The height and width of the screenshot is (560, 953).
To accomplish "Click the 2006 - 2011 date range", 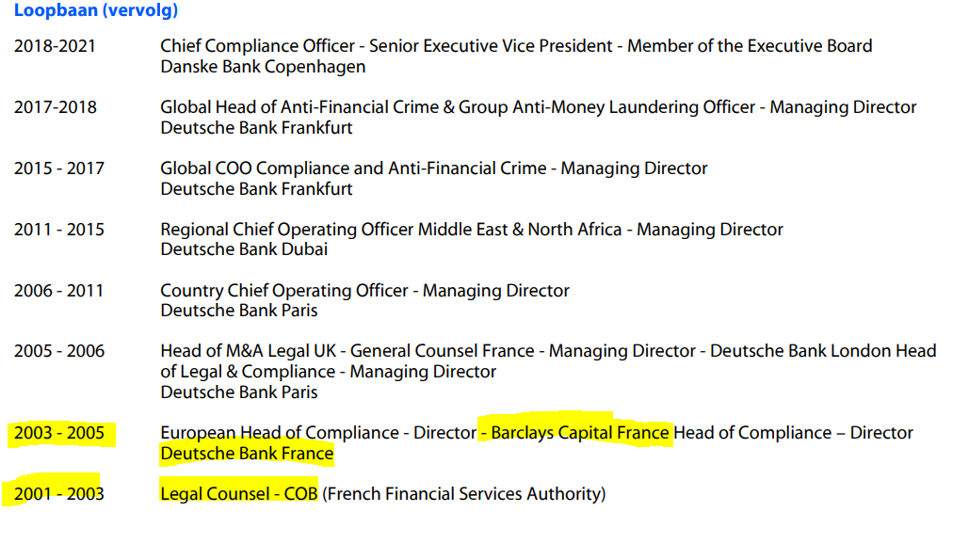I will pyautogui.click(x=58, y=291).
